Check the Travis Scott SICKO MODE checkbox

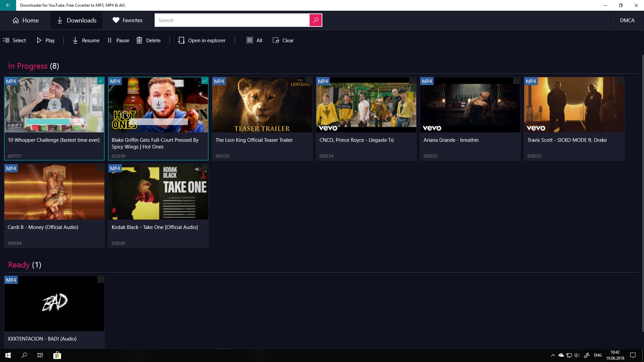click(x=621, y=81)
